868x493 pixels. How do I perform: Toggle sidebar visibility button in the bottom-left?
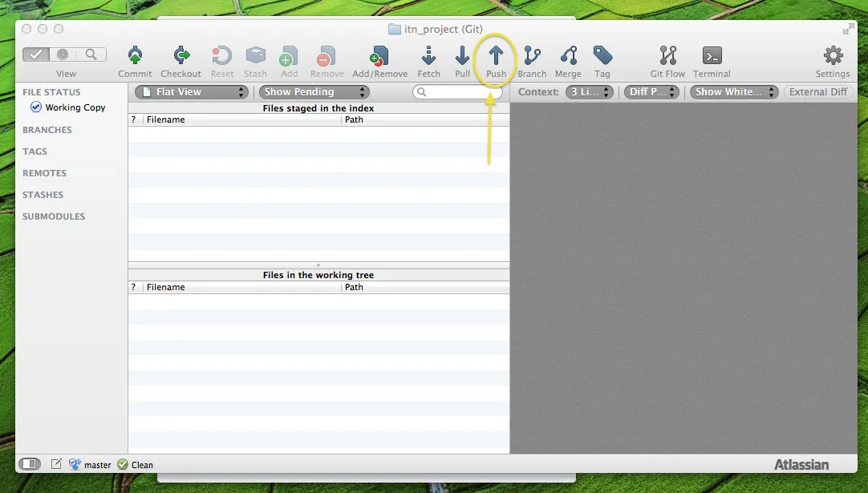(x=30, y=464)
